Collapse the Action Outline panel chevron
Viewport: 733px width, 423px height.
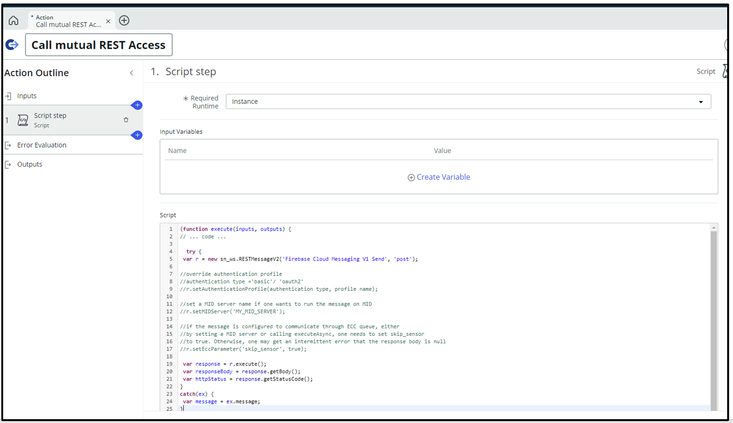tap(132, 73)
